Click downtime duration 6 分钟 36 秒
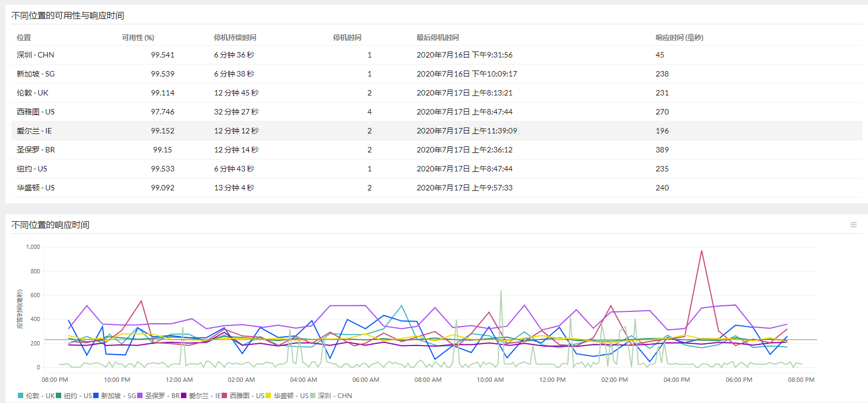 tap(234, 55)
